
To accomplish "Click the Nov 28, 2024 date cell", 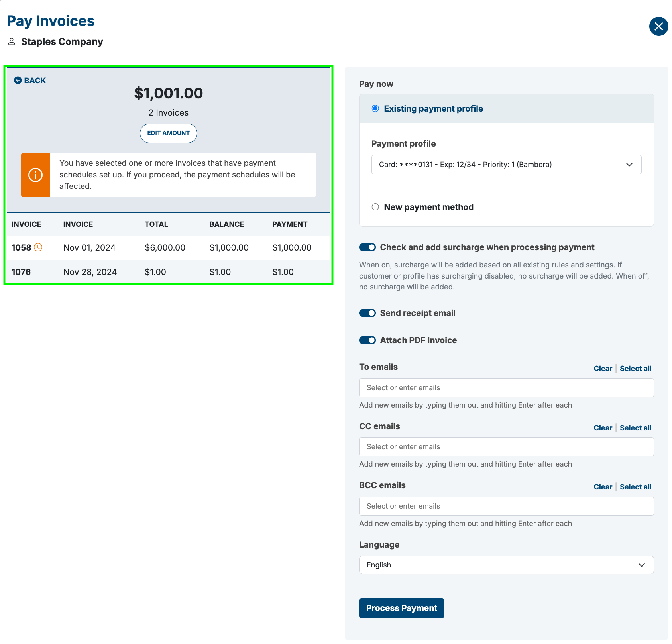I will coord(90,272).
